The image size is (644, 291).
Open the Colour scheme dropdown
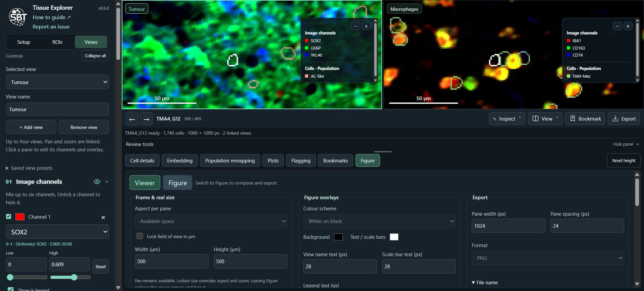pos(379,221)
